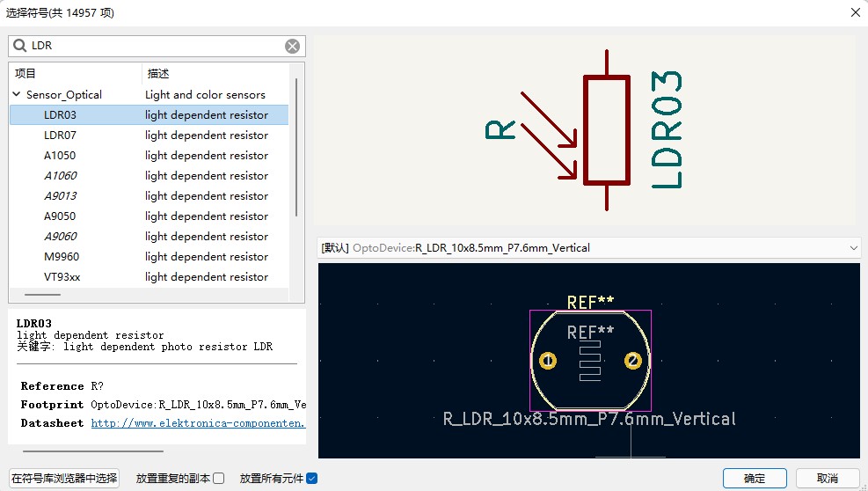
Task: Click the Footprint value in details
Action: tap(198, 405)
